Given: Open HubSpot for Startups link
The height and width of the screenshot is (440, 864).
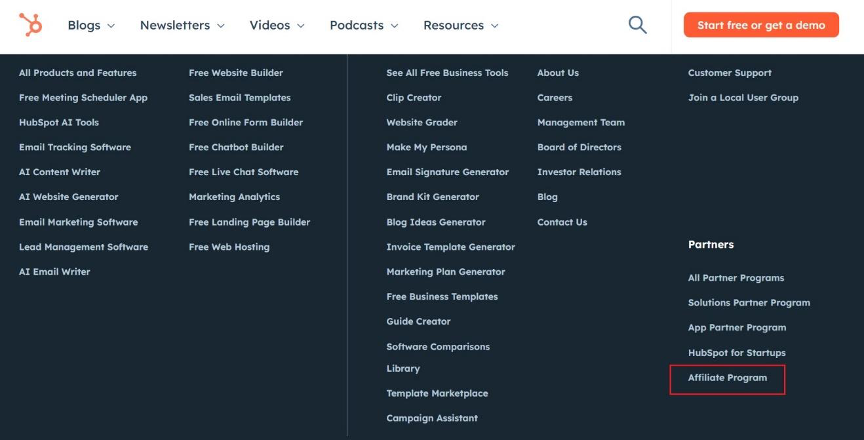Looking at the screenshot, I should 737,352.
